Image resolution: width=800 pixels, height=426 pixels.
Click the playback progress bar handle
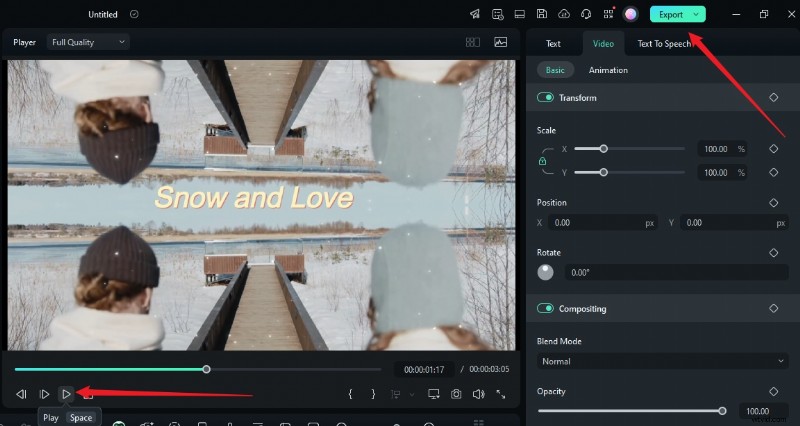point(206,369)
